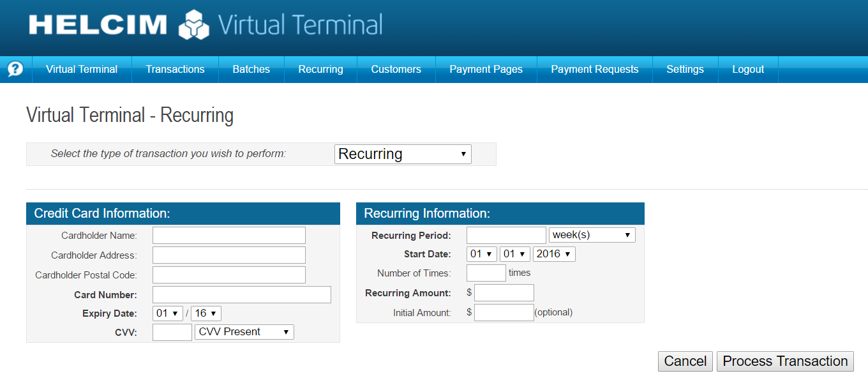
Task: Click the Cancel button
Action: tap(685, 361)
